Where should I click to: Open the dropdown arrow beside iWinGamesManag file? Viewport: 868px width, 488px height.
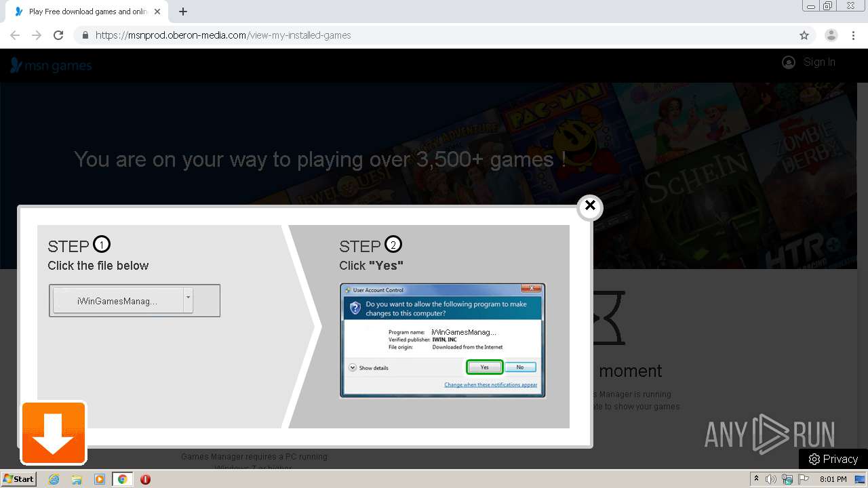[x=189, y=301]
